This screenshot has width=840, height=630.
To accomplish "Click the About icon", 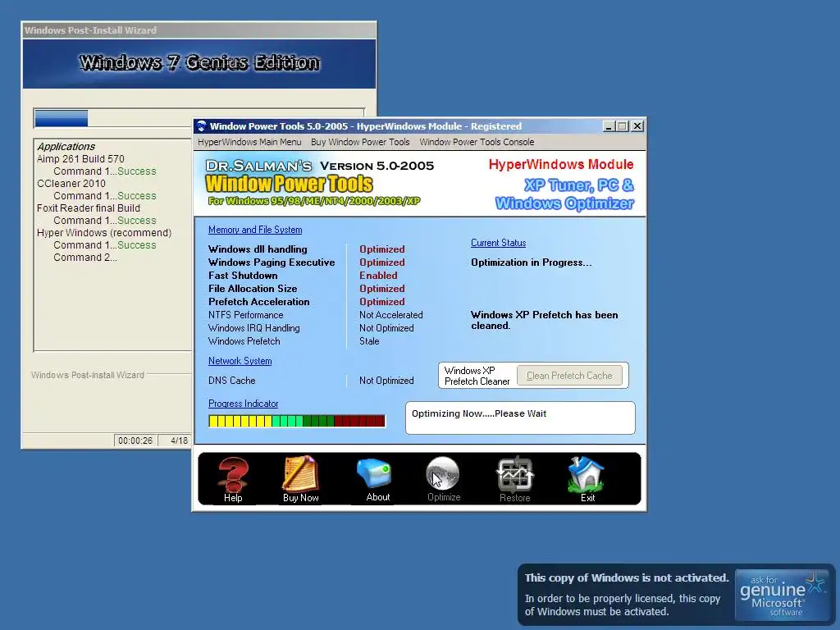I will (x=374, y=474).
